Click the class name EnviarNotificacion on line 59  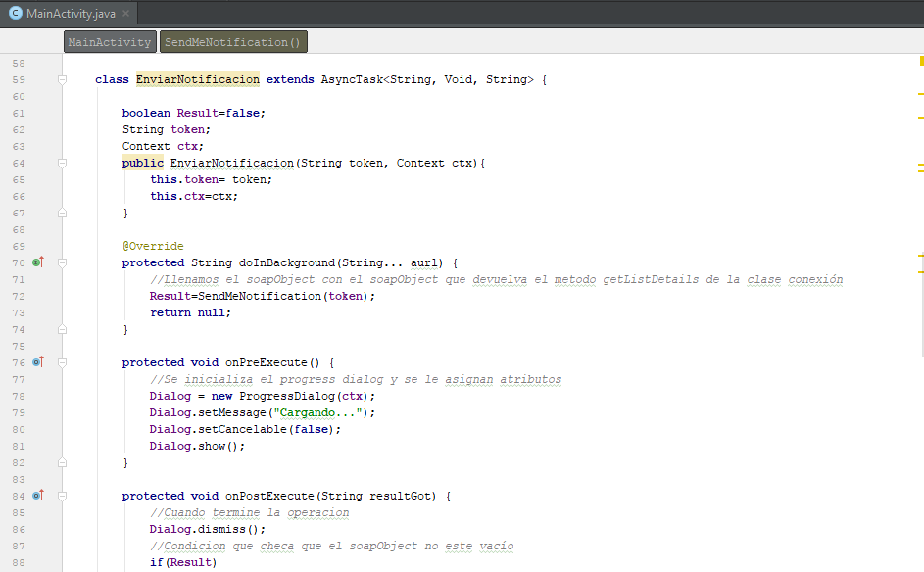197,79
